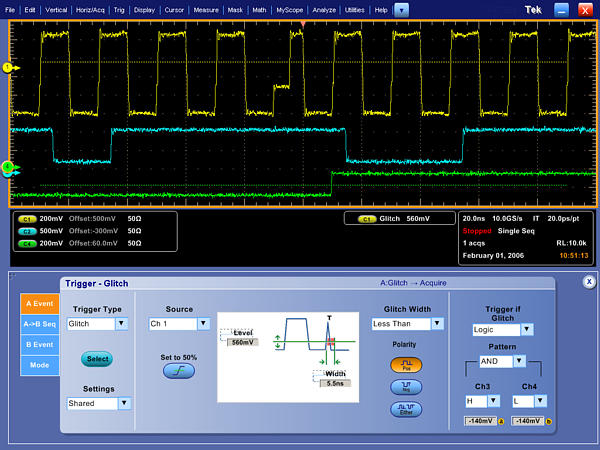Close the Trigger Glitch panel
Image resolution: width=600 pixels, height=450 pixels.
589,282
